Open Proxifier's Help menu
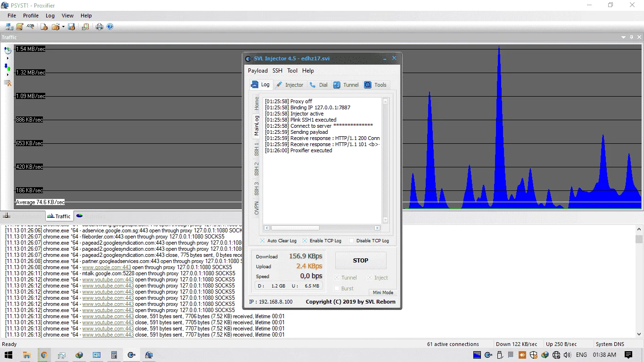 (86, 16)
